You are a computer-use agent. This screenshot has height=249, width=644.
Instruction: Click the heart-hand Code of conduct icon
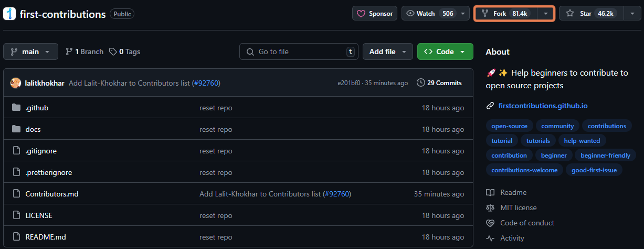490,223
